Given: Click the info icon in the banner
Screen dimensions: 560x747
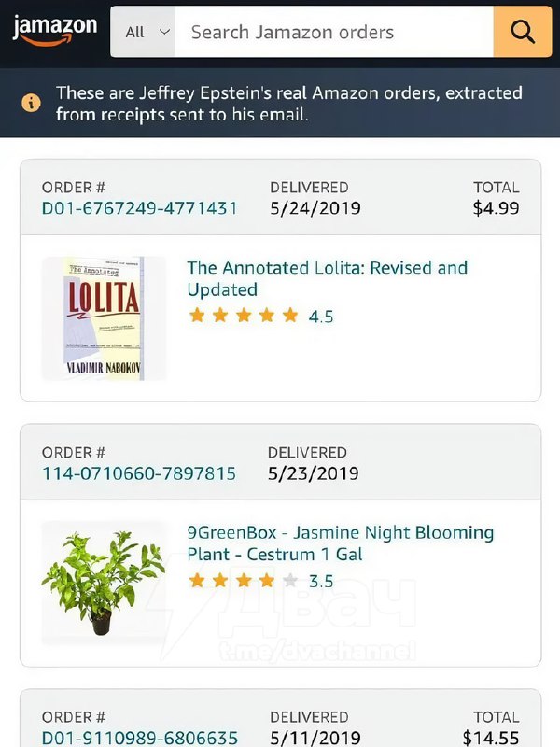Looking at the screenshot, I should (x=32, y=103).
